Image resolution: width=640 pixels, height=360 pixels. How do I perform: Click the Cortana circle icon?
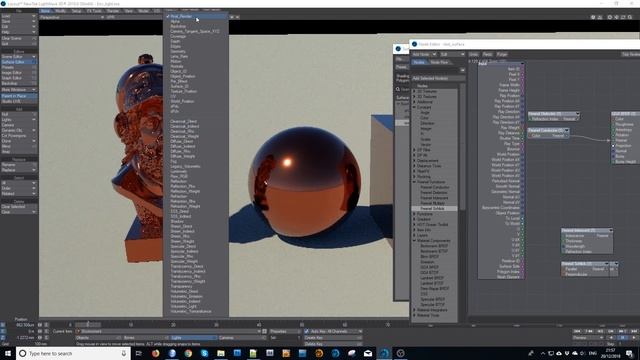coord(23,353)
